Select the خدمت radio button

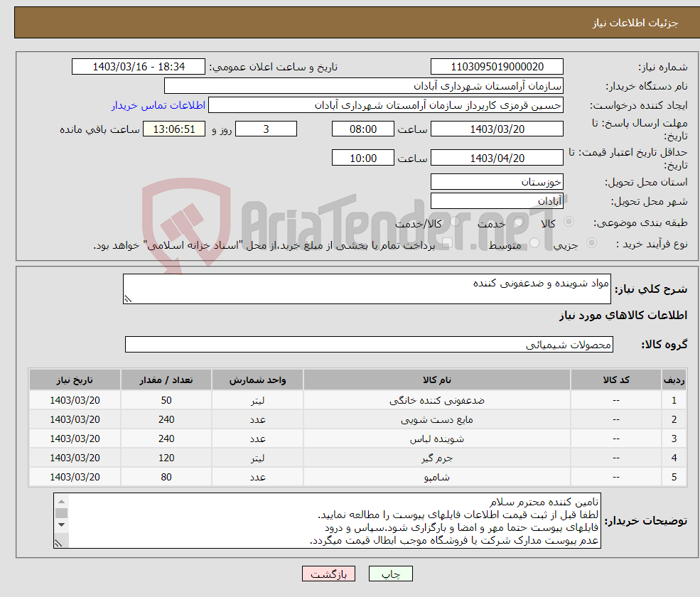tap(519, 221)
